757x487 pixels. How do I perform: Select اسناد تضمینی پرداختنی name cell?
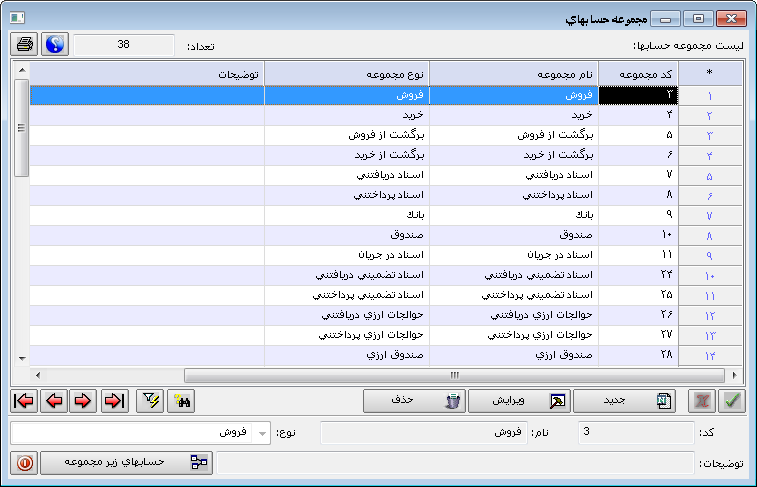(514, 295)
